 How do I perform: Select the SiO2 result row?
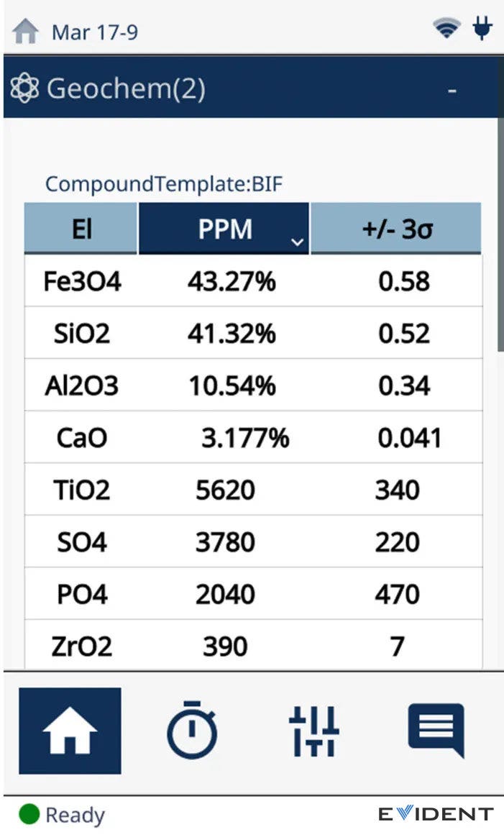coord(253,334)
